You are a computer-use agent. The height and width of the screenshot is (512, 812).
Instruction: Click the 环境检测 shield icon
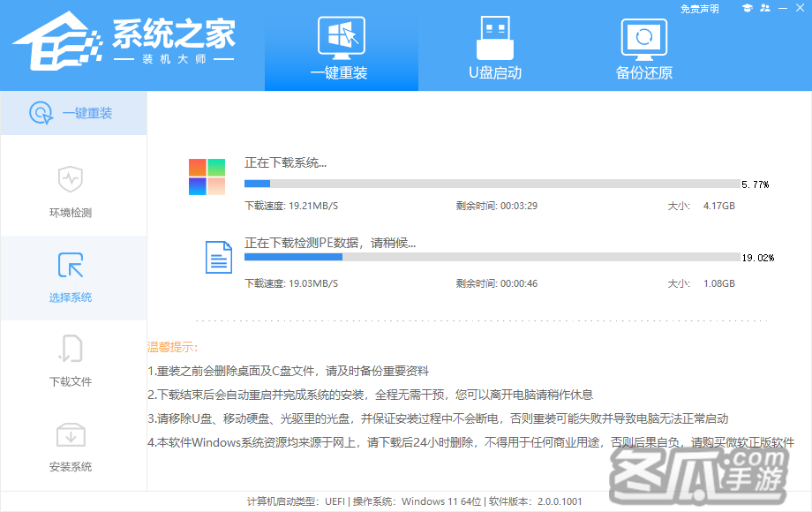coord(71,179)
